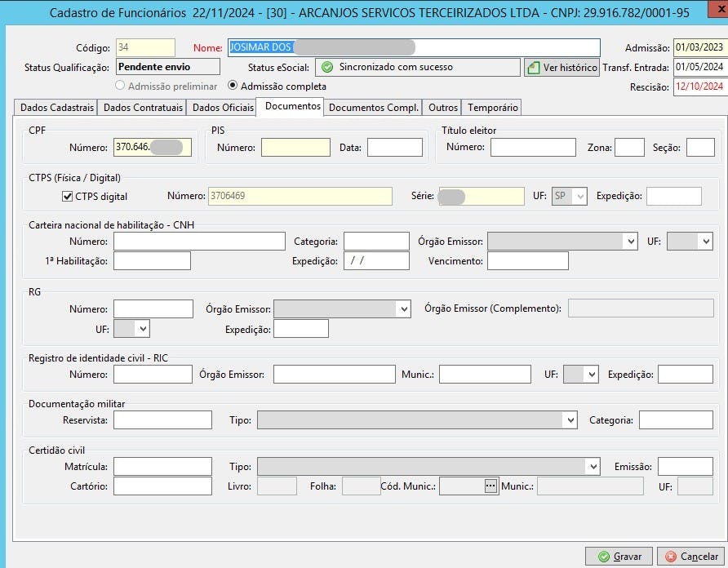728x568 pixels.
Task: Focus the RG Número field
Action: (153, 308)
